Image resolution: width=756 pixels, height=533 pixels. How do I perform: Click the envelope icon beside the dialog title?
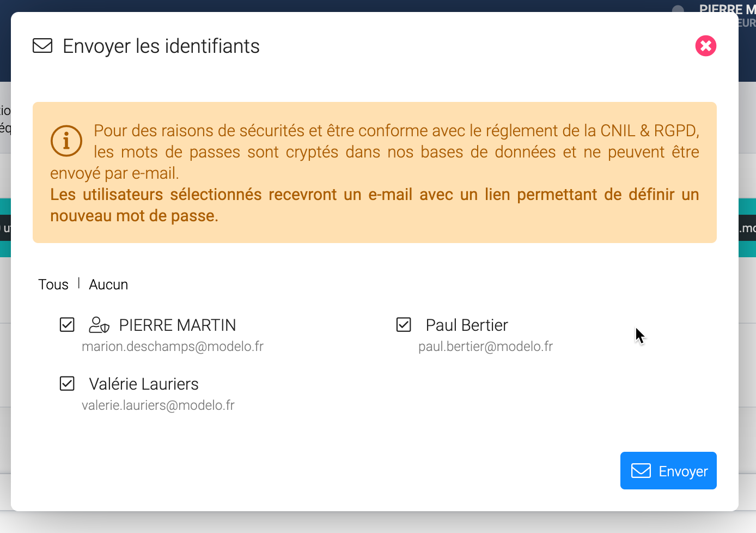(42, 46)
